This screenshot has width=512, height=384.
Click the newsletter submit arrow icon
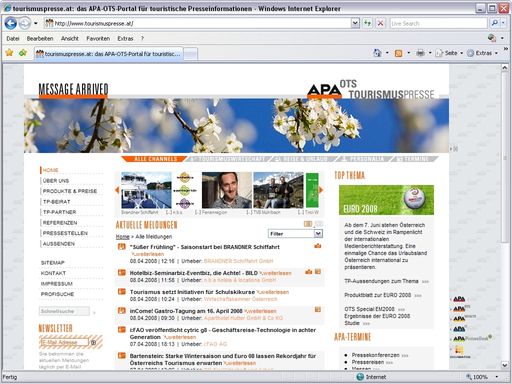[x=94, y=342]
